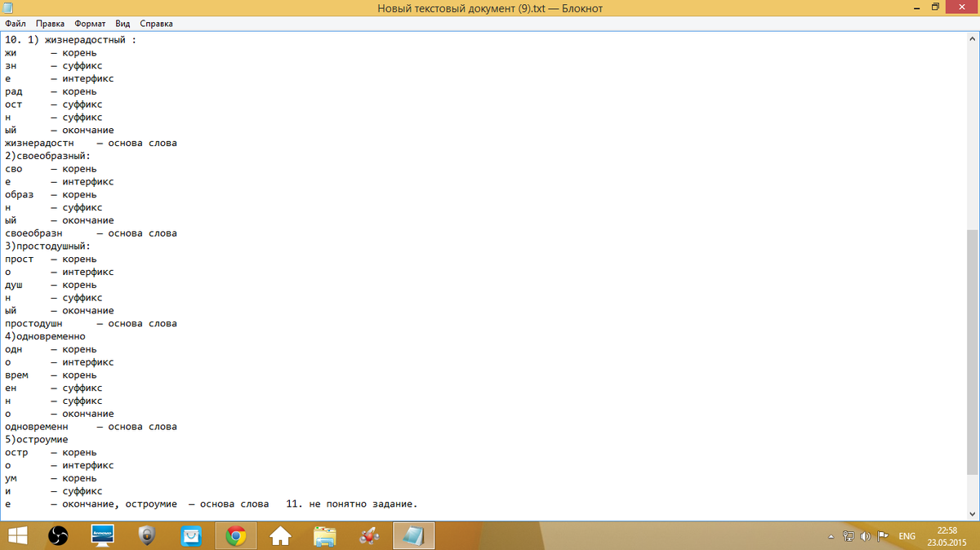Open the volume control in the tray
Screen dimensions: 980x550
click(x=865, y=536)
